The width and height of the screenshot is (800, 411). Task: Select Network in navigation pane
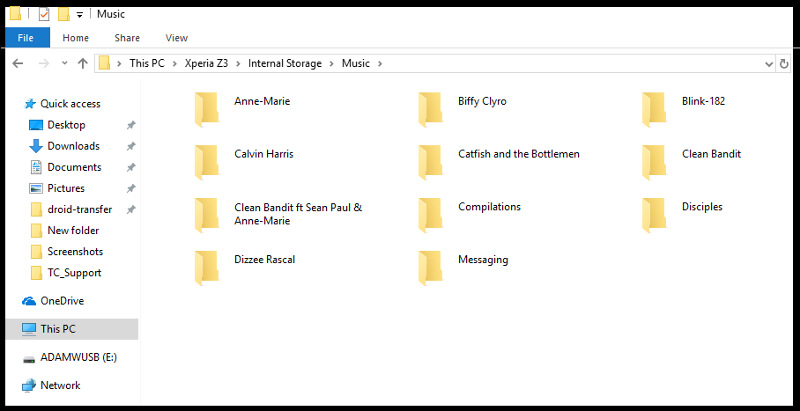60,386
